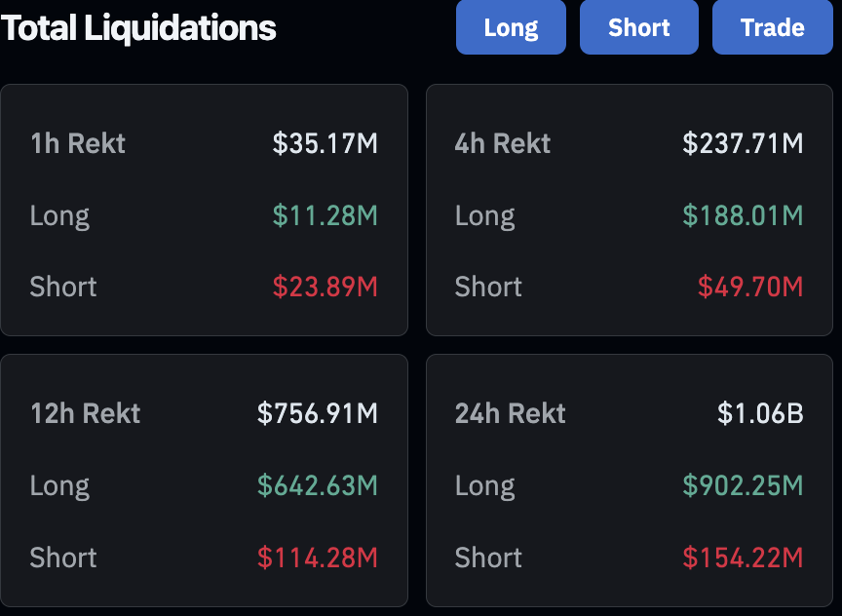
Task: Click the 12h Long value $642.63M
Action: (318, 485)
